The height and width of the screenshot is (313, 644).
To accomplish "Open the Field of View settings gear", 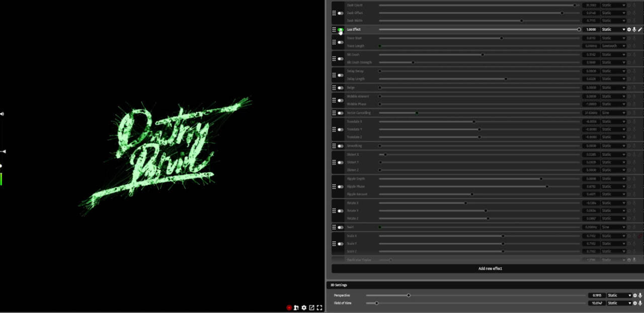I will [635, 303].
